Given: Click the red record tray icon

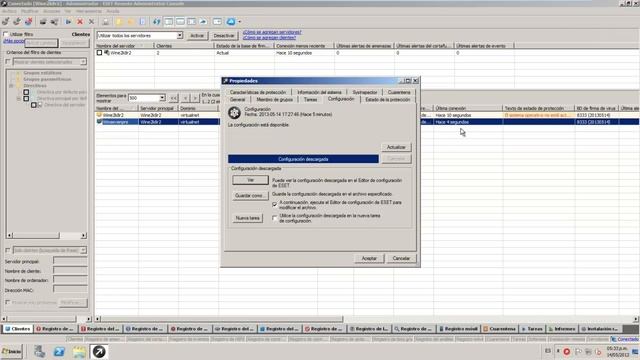Looking at the screenshot, I should coord(567,351).
